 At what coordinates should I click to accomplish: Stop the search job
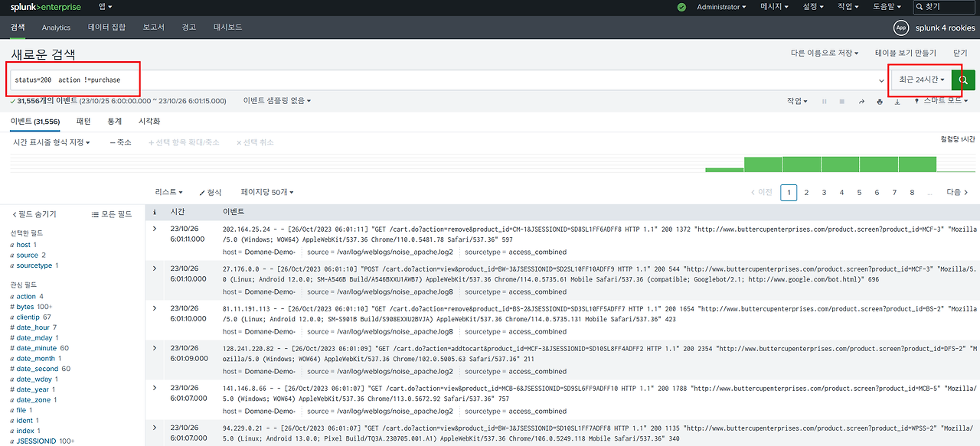pyautogui.click(x=841, y=101)
